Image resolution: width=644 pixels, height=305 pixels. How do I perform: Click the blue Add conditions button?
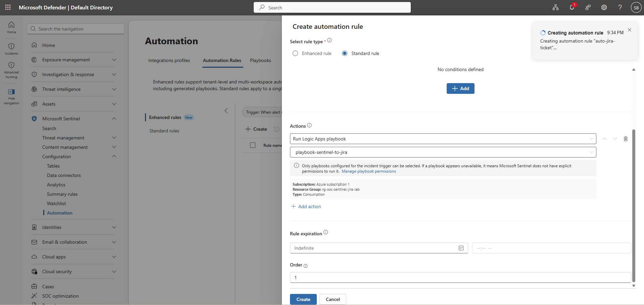[460, 88]
